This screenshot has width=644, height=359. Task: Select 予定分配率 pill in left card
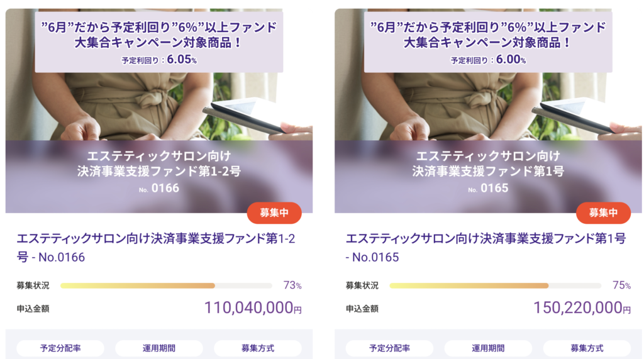[60, 348]
